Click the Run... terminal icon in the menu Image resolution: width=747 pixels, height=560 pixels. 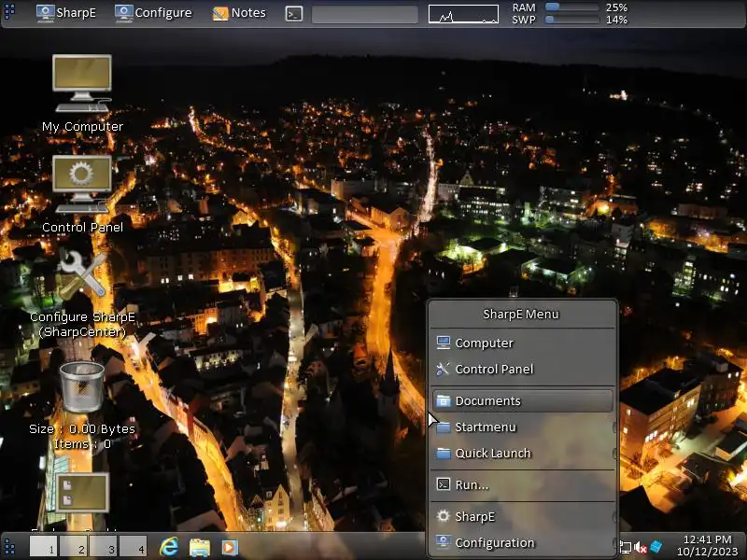click(444, 484)
